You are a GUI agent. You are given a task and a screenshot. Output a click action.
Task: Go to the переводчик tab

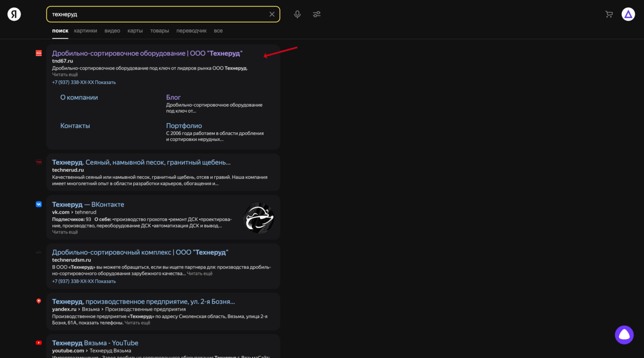(191, 31)
